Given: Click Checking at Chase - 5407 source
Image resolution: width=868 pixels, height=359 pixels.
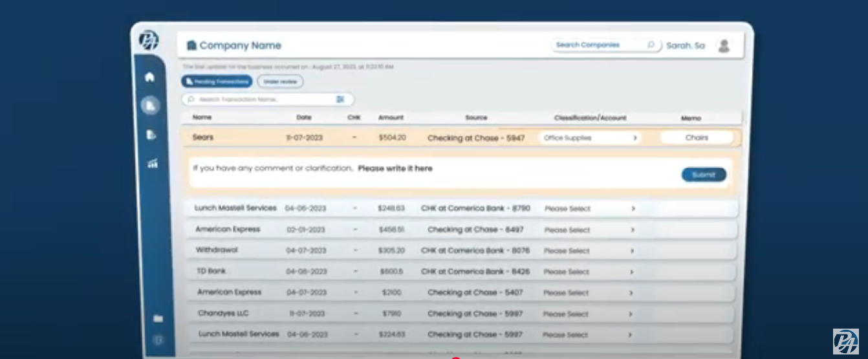Looking at the screenshot, I should coord(475,292).
